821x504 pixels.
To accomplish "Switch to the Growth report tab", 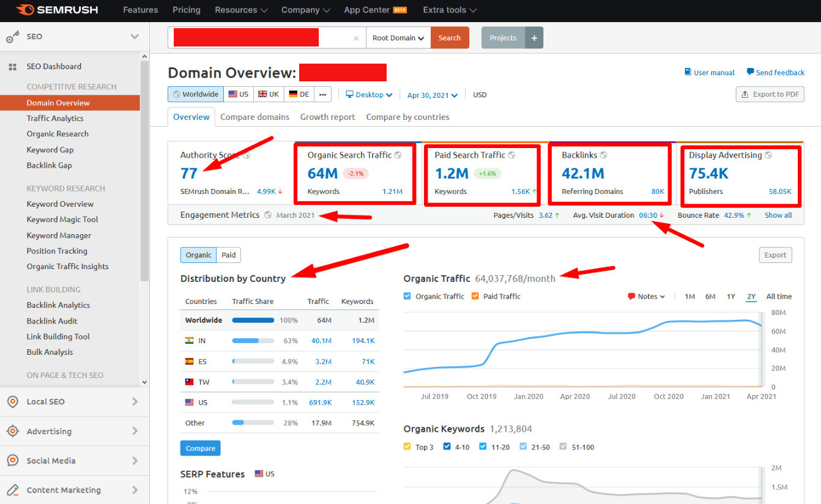I will coord(328,117).
